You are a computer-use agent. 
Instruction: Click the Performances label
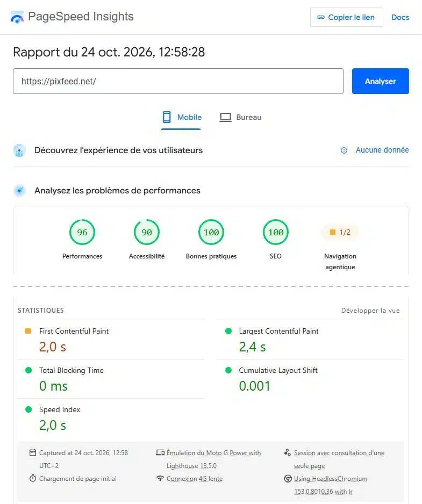[x=82, y=256]
